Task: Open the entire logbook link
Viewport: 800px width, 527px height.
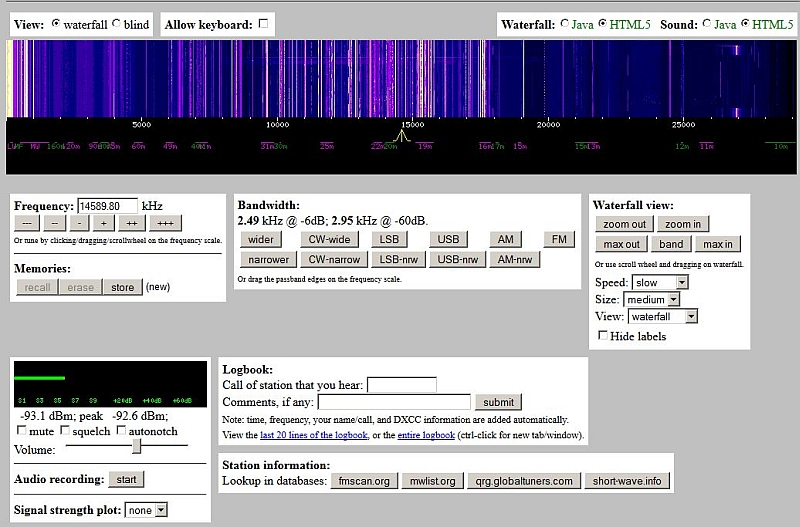Action: (x=427, y=436)
